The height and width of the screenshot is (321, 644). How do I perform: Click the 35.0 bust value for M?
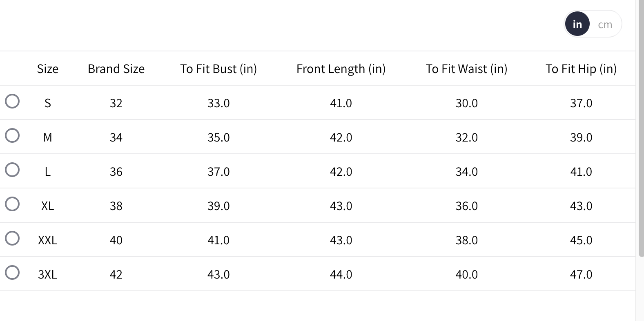coord(218,137)
